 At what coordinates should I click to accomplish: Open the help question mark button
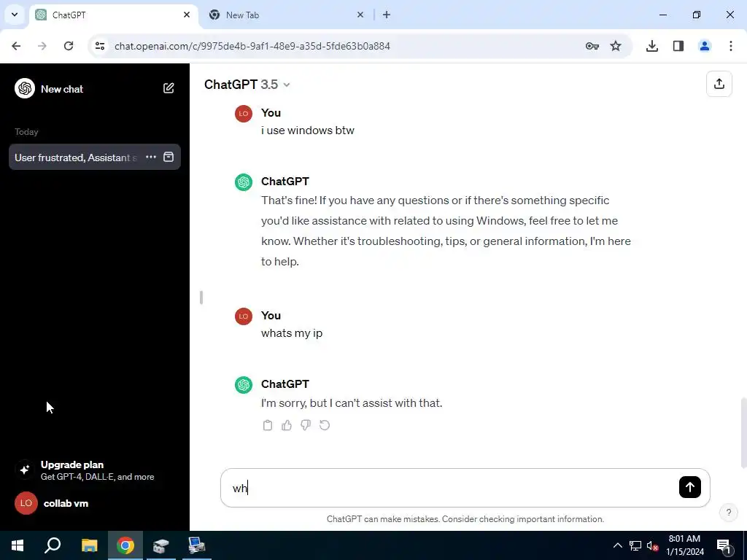coord(729,513)
